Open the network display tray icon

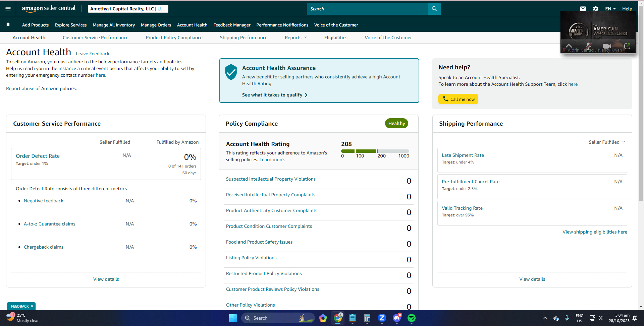click(x=592, y=318)
